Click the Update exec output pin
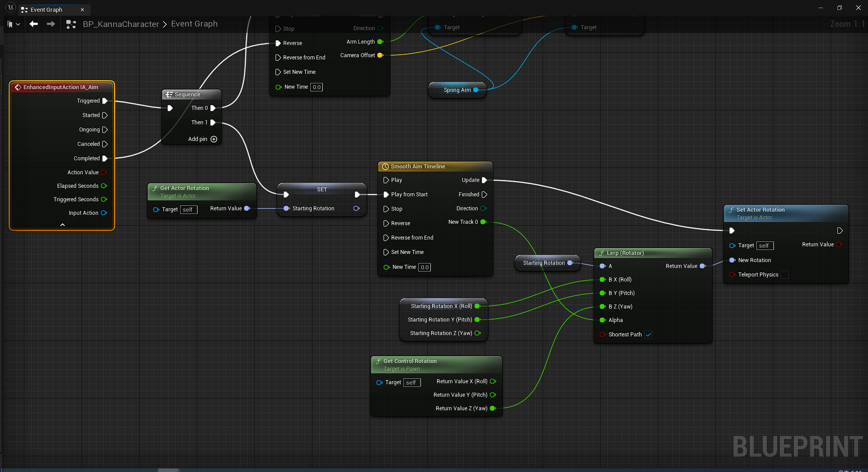This screenshot has height=472, width=868. [x=484, y=180]
